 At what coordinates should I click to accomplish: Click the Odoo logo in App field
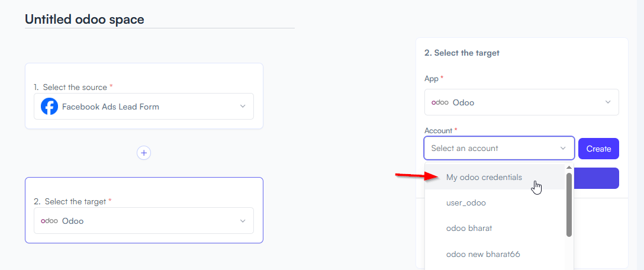click(x=440, y=102)
